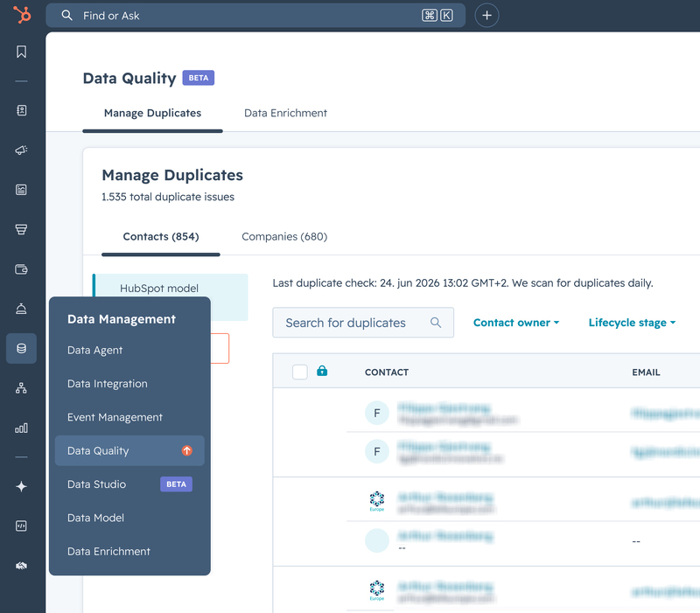
Task: Open the Sales funnel sidebar icon
Action: click(21, 229)
